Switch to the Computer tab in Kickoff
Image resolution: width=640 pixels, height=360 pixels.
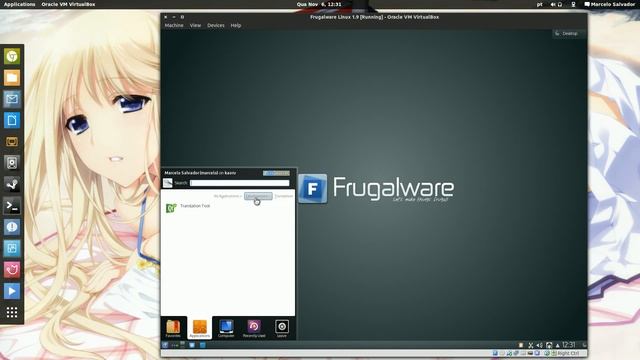(x=226, y=328)
